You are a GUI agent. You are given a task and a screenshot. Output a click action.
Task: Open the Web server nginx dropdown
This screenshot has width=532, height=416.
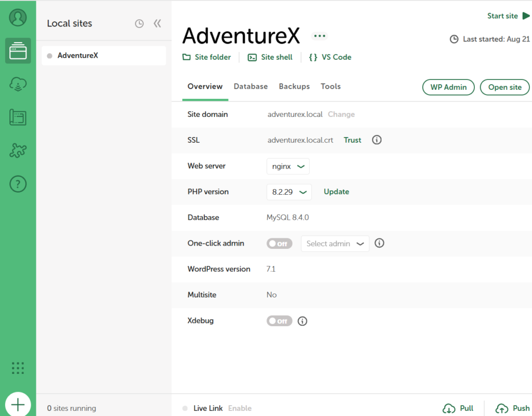pyautogui.click(x=288, y=166)
